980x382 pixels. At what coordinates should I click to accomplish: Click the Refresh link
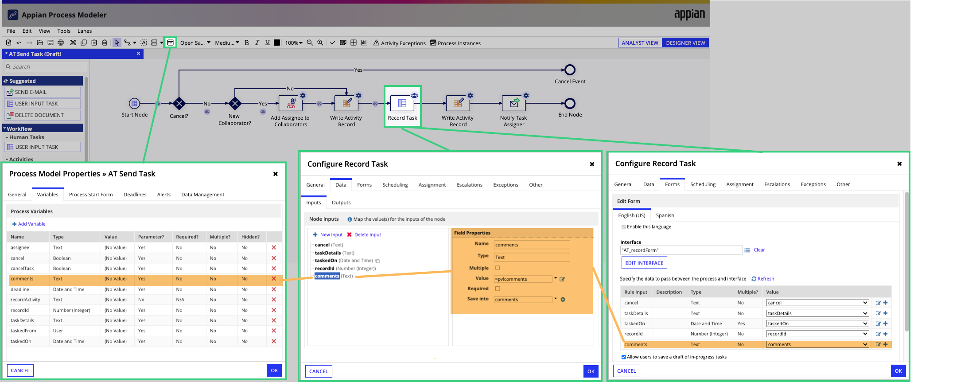tap(763, 279)
